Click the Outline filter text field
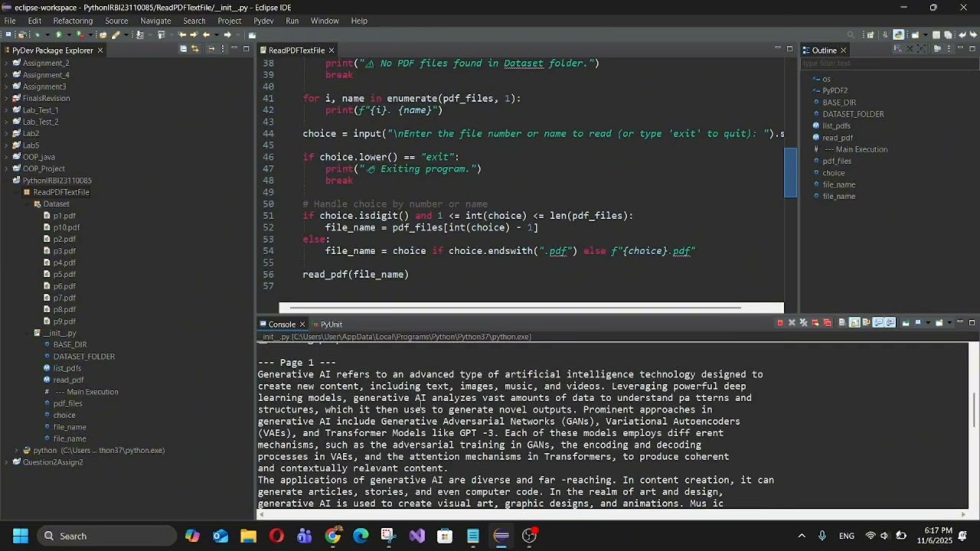980x551 pixels. coord(888,64)
